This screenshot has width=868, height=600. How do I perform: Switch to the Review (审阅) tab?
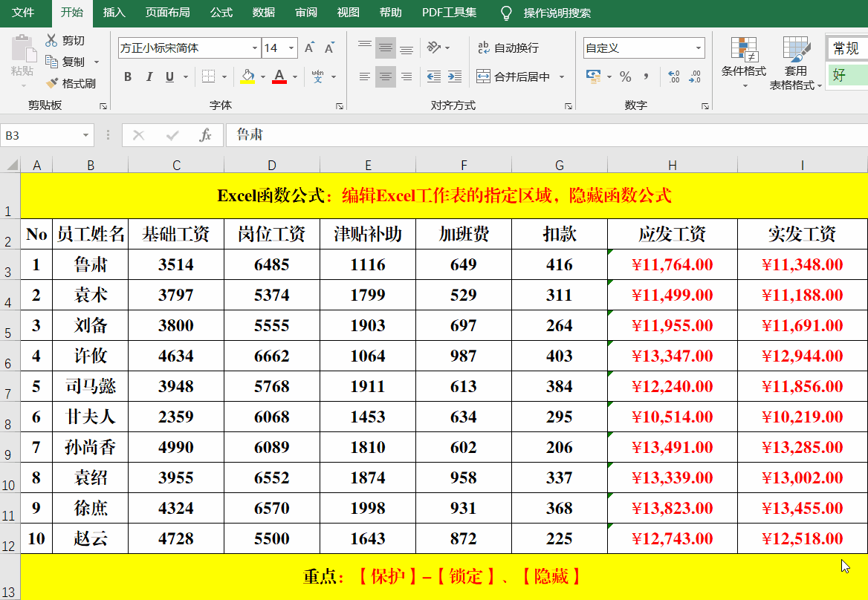pos(305,13)
